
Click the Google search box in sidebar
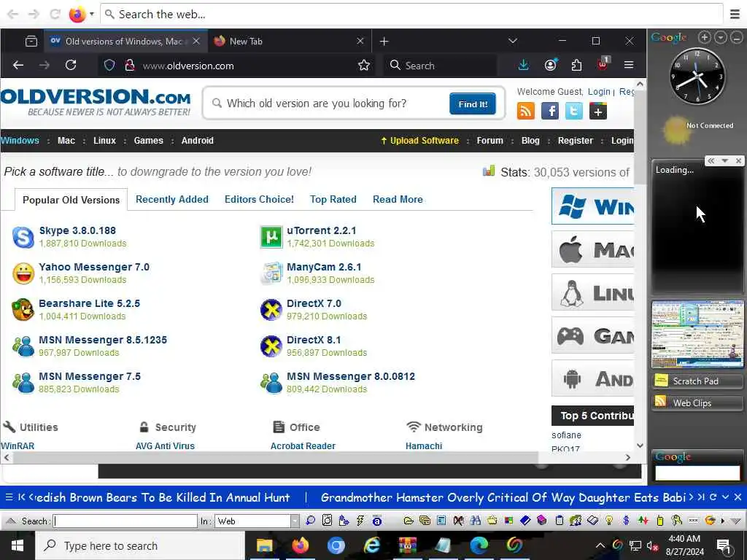697,472
